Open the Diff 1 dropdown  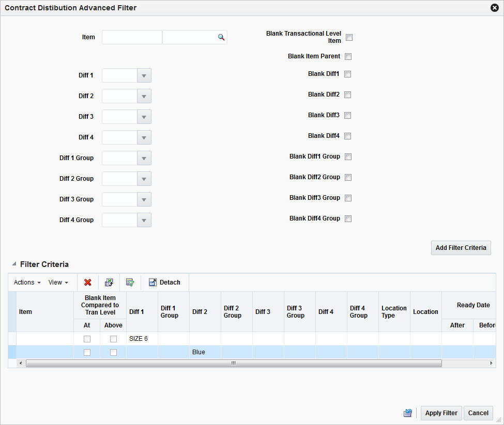coord(144,75)
